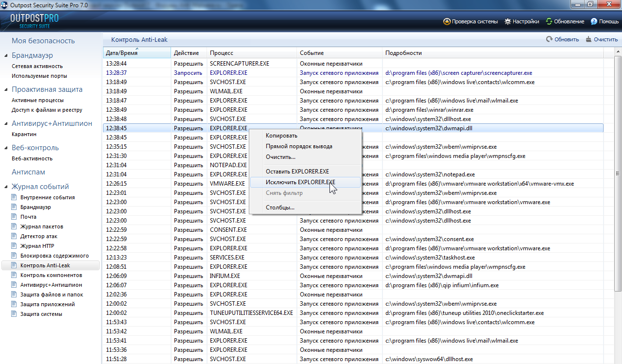This screenshot has height=364, width=622.
Task: Select the NOTEPAD.EXE process cell
Action: [x=229, y=165]
